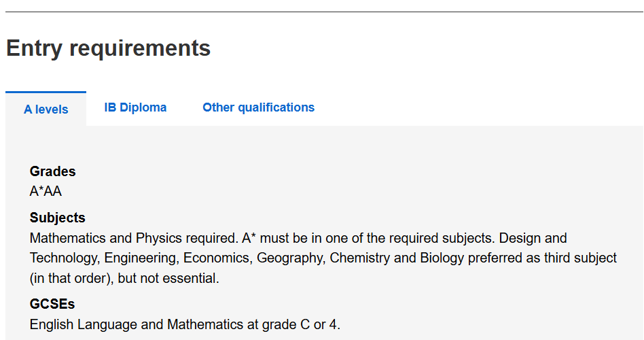The image size is (644, 340).
Task: Switch to the IB Diploma tab
Action: point(135,107)
